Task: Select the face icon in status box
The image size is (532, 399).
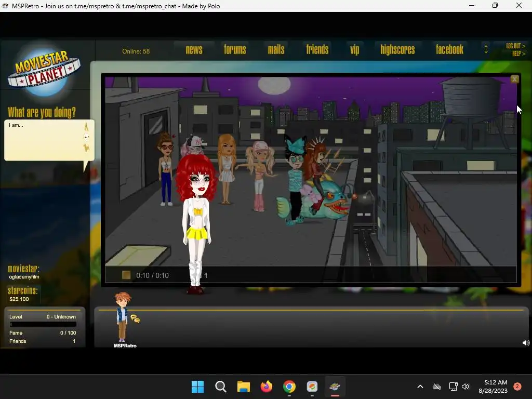Action: (86, 137)
